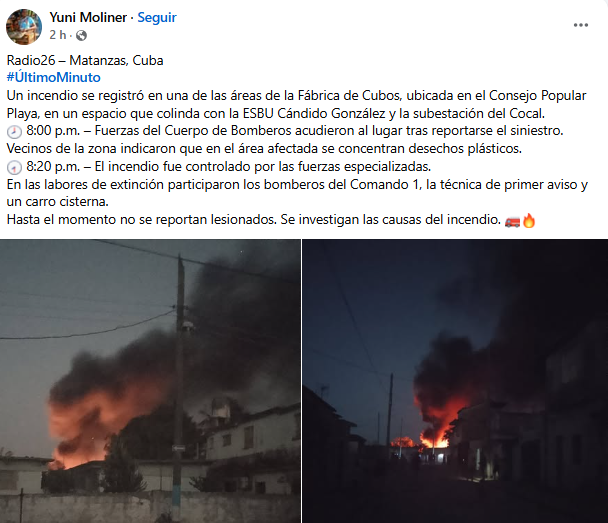Click the clock emoji beside 8:00 p.m.
Image resolution: width=608 pixels, height=523 pixels.
[14, 132]
